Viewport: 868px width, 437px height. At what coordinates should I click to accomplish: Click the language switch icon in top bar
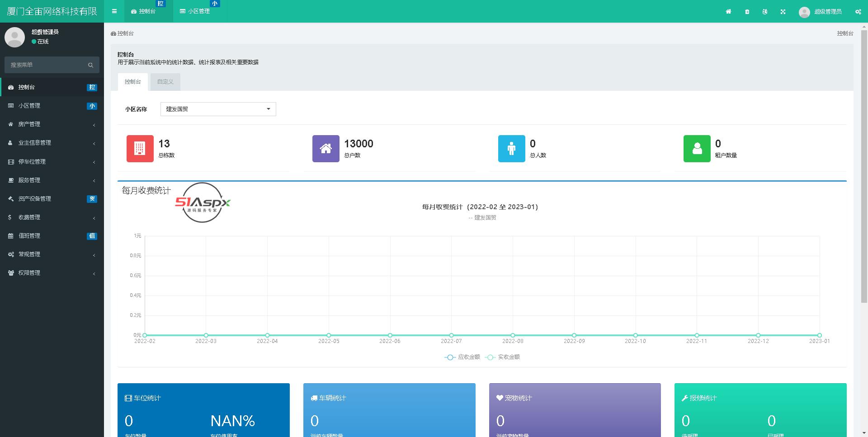click(764, 12)
